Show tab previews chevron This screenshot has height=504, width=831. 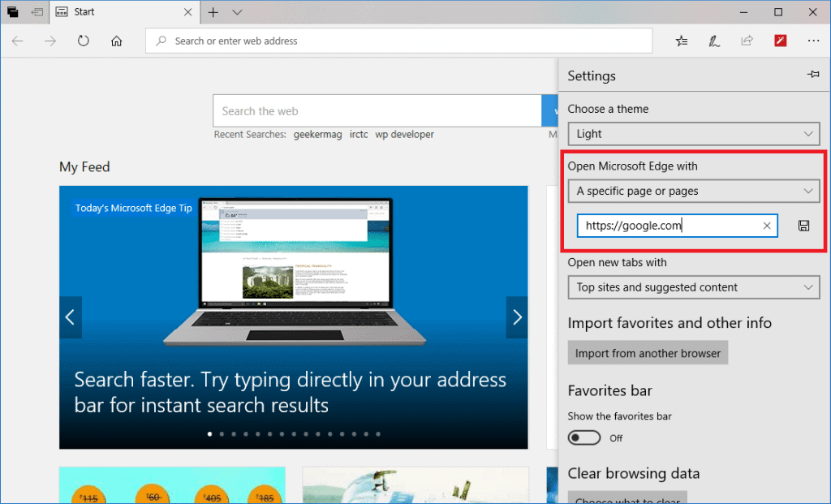(237, 12)
